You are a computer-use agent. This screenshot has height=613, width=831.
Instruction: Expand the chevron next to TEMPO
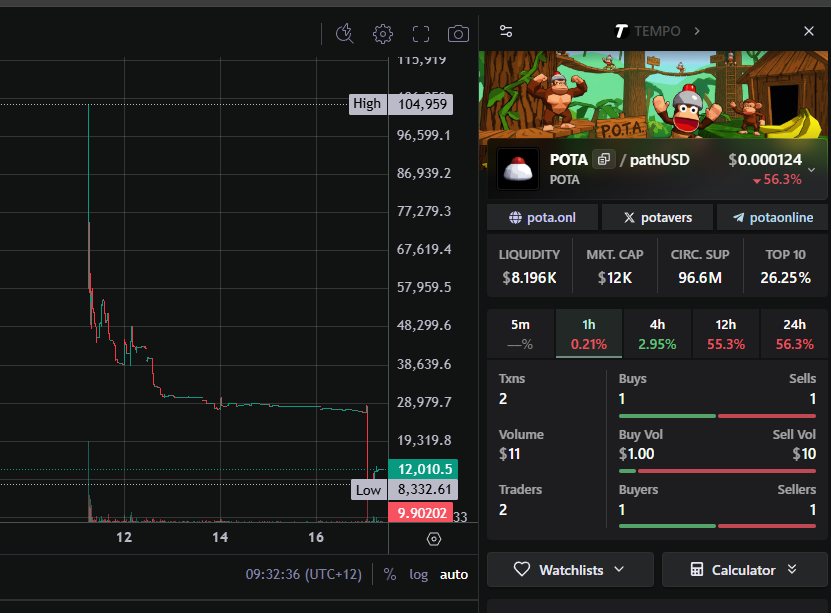[x=697, y=31]
